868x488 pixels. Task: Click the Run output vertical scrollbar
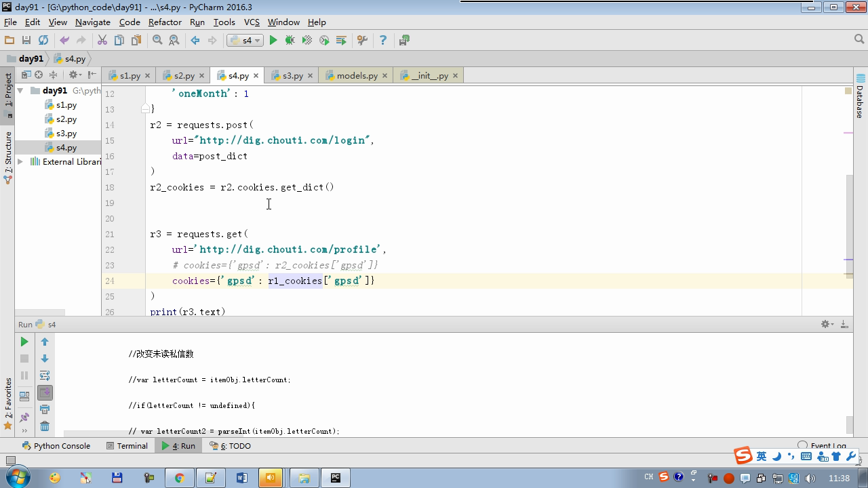coord(849,424)
